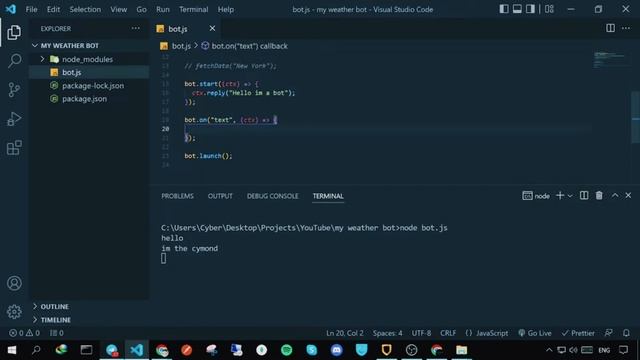Change line ending via CRLF status

pos(448,333)
